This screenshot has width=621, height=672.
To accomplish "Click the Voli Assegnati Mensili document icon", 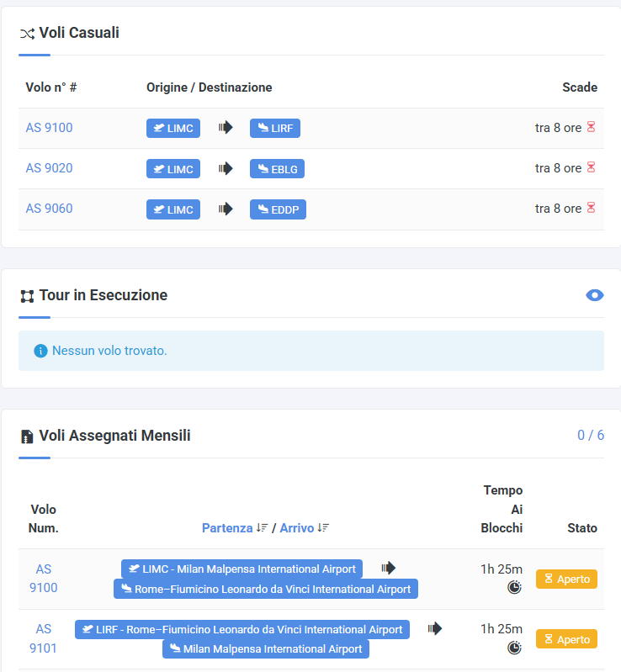I will [x=27, y=437].
